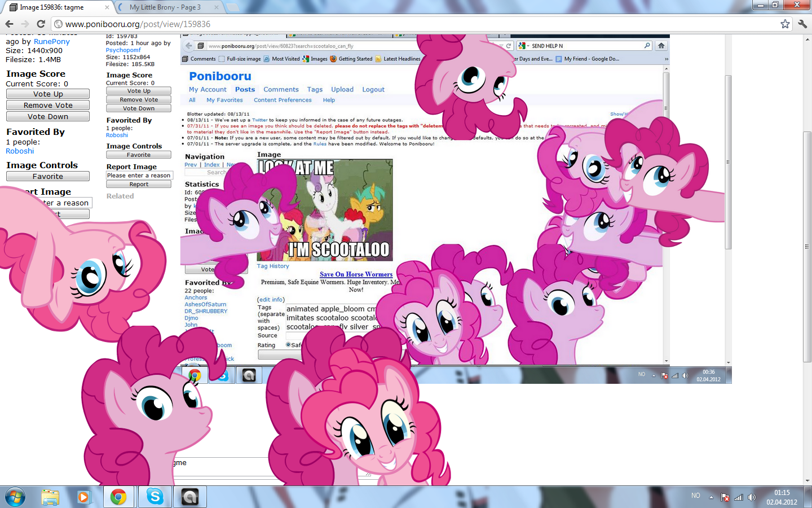This screenshot has height=508, width=812.
Task: Open Skype from the bottom taskbar
Action: click(155, 497)
